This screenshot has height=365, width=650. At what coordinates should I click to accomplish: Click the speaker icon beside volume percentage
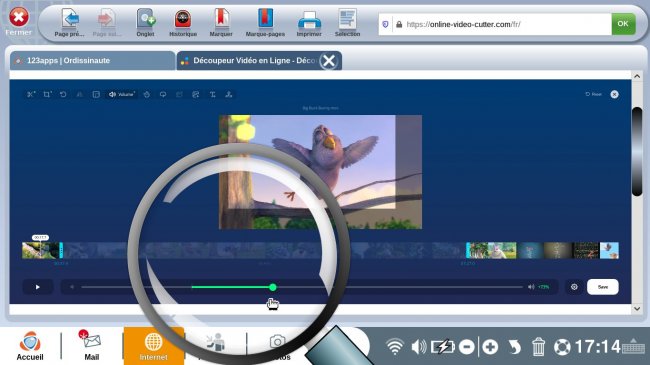click(x=531, y=287)
